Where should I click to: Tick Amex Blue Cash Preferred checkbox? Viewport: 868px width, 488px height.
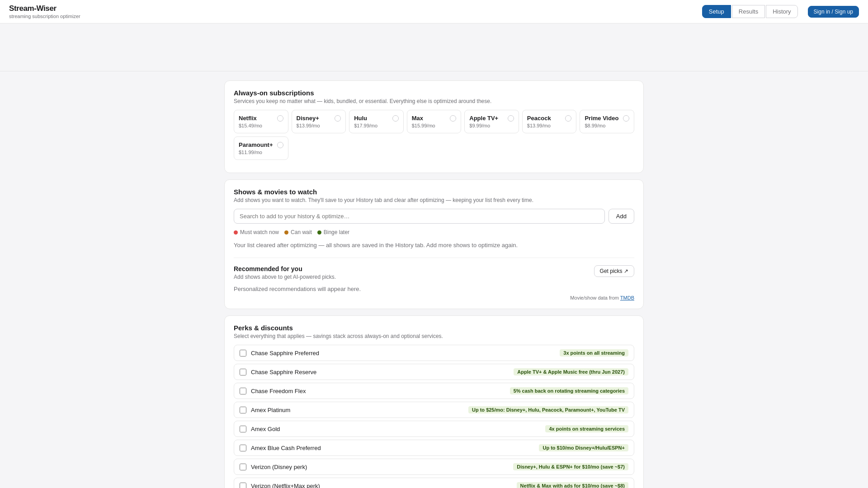(x=243, y=448)
